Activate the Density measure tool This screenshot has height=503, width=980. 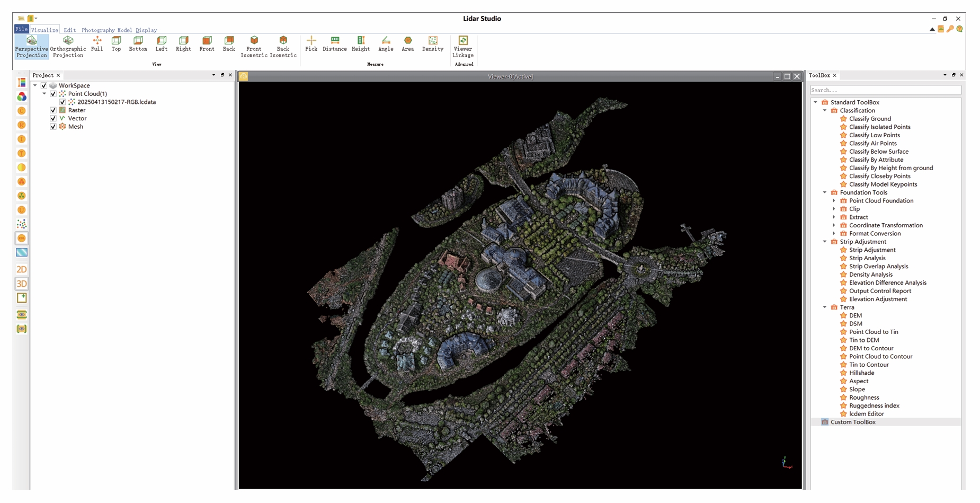pyautogui.click(x=433, y=44)
